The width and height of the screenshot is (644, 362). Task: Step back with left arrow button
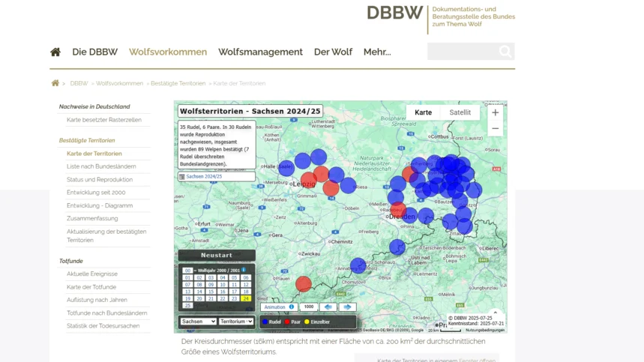tap(328, 307)
